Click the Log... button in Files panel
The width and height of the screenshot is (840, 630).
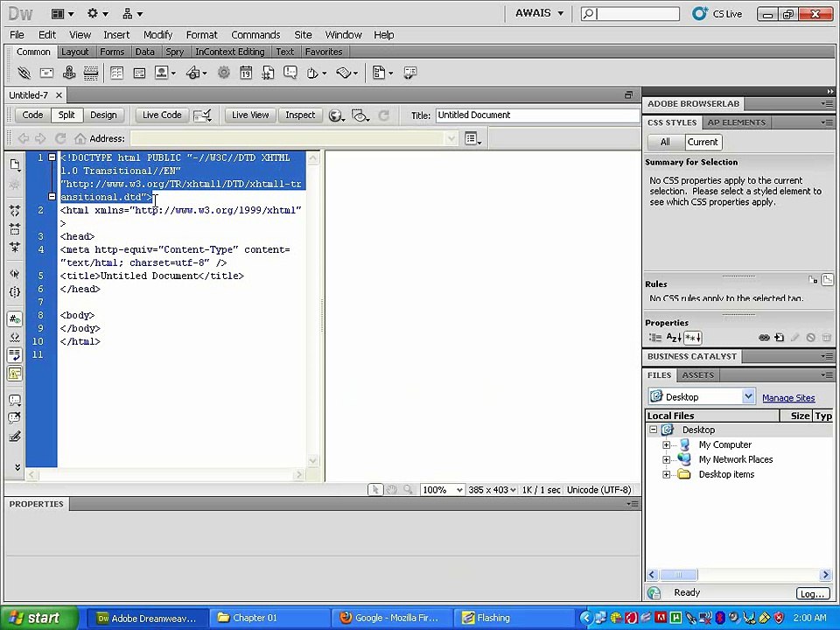[x=813, y=593]
